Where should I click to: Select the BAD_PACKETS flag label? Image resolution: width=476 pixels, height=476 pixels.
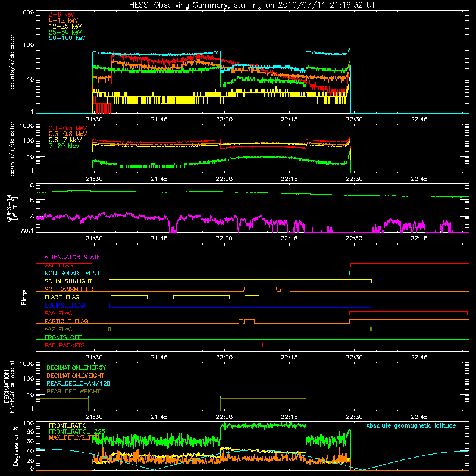pyautogui.click(x=65, y=345)
